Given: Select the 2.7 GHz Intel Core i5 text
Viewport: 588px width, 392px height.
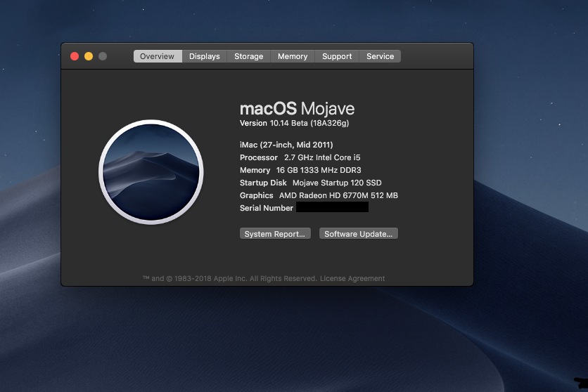Looking at the screenshot, I should [x=322, y=157].
